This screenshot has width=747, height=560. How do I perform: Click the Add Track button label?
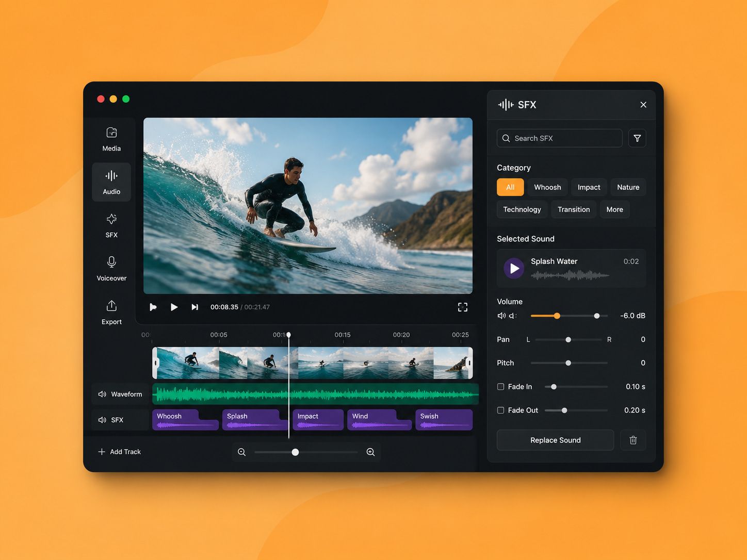click(125, 452)
